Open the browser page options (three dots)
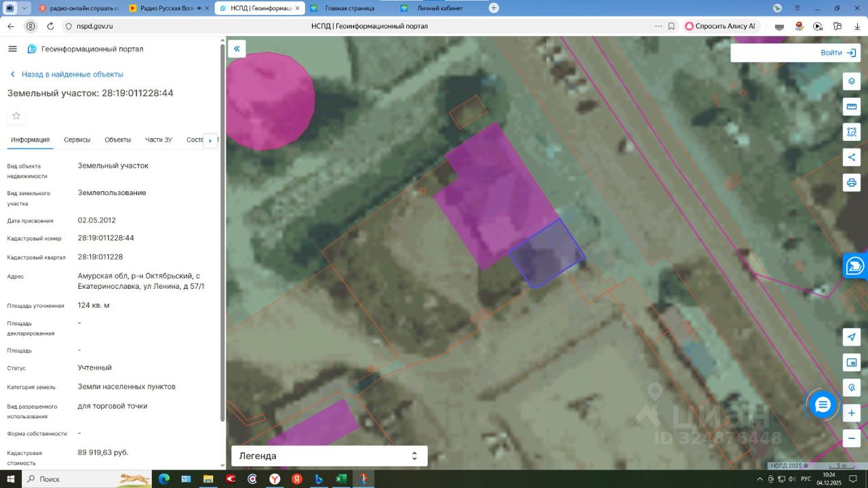Image resolution: width=868 pixels, height=488 pixels. pos(658,26)
